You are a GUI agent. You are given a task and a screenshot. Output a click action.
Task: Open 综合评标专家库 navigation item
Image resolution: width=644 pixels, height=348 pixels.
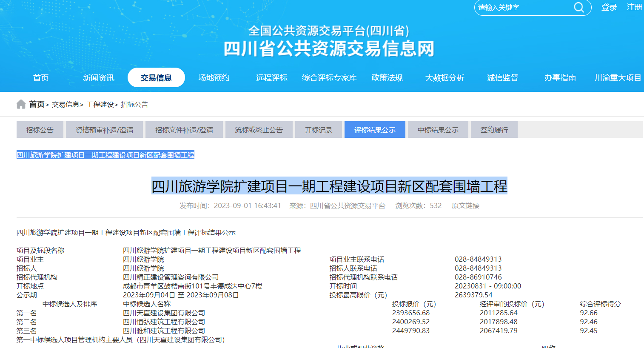(329, 78)
